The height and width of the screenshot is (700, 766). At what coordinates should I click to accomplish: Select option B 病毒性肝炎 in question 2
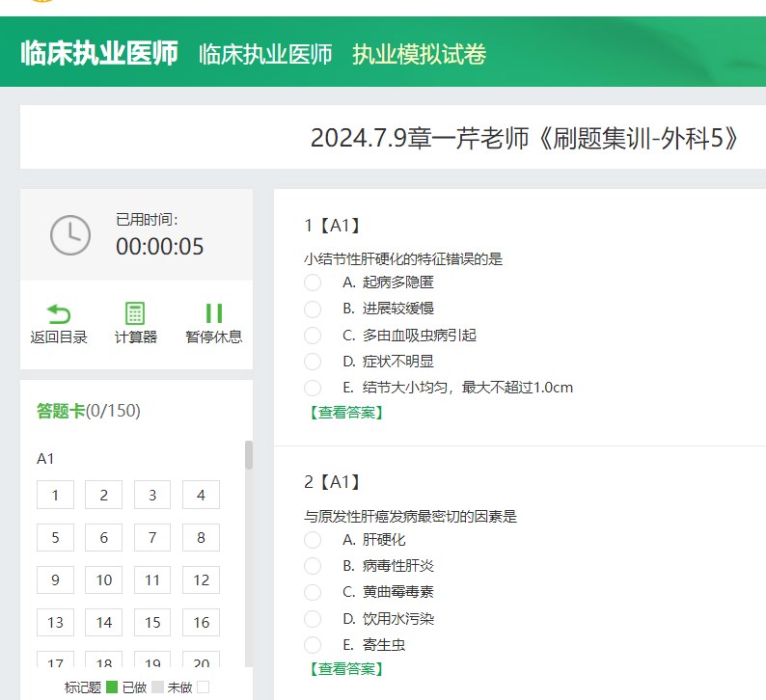click(x=313, y=566)
